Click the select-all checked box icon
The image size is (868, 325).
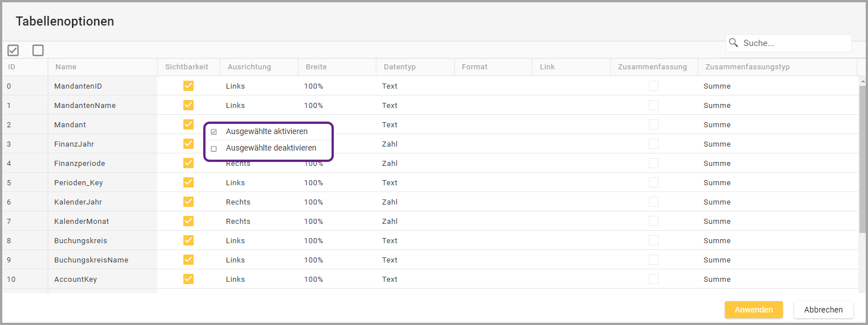click(x=13, y=51)
